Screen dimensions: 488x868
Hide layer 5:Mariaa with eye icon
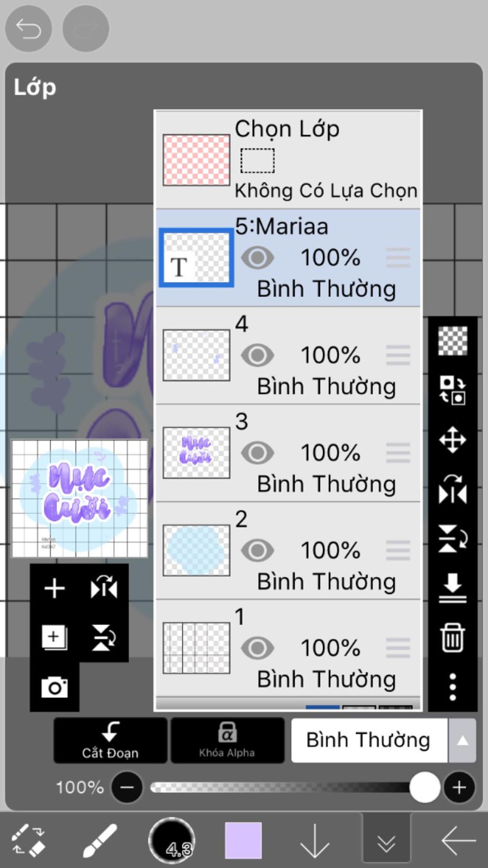tap(257, 258)
